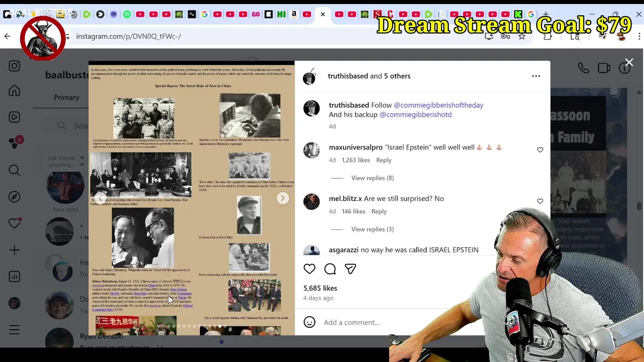Open the Ask friends anything note arrows
644x362 pixels.
(x=82, y=161)
